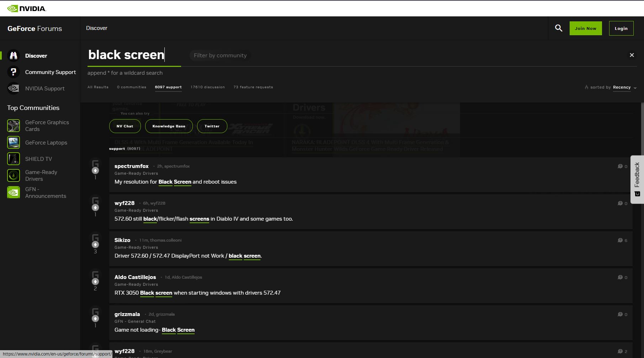The image size is (644, 358).
Task: Open the Filter by community selector
Action: (x=220, y=56)
